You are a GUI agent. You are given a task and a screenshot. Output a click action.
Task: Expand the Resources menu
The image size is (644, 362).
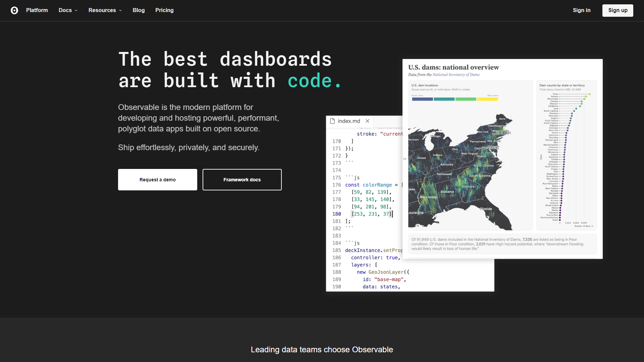(105, 10)
